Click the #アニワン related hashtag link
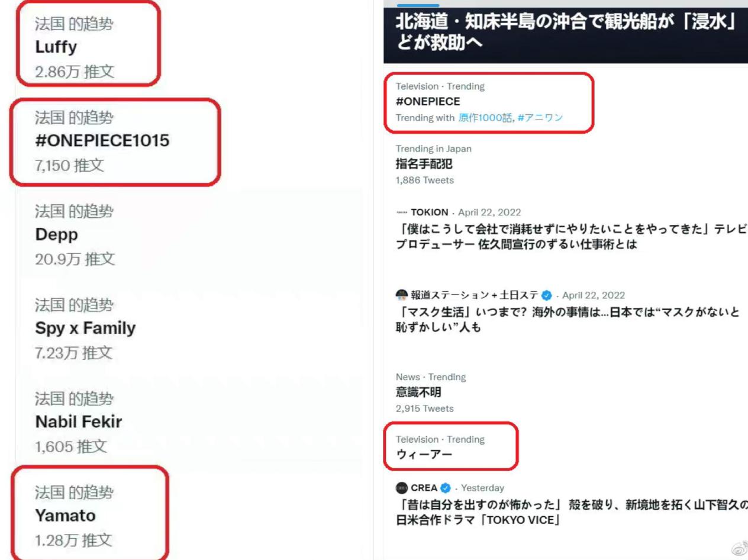This screenshot has width=748, height=560. pyautogui.click(x=539, y=117)
